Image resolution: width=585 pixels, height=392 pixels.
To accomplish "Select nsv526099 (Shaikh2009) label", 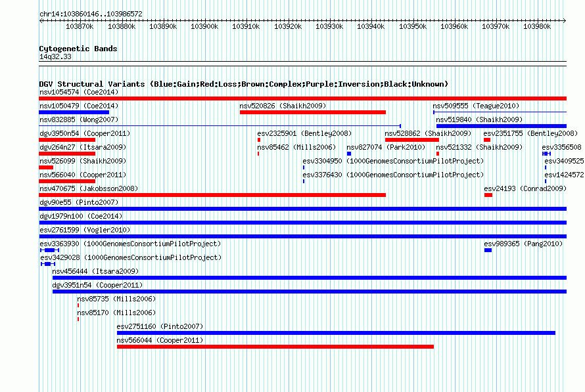I will 83,161.
